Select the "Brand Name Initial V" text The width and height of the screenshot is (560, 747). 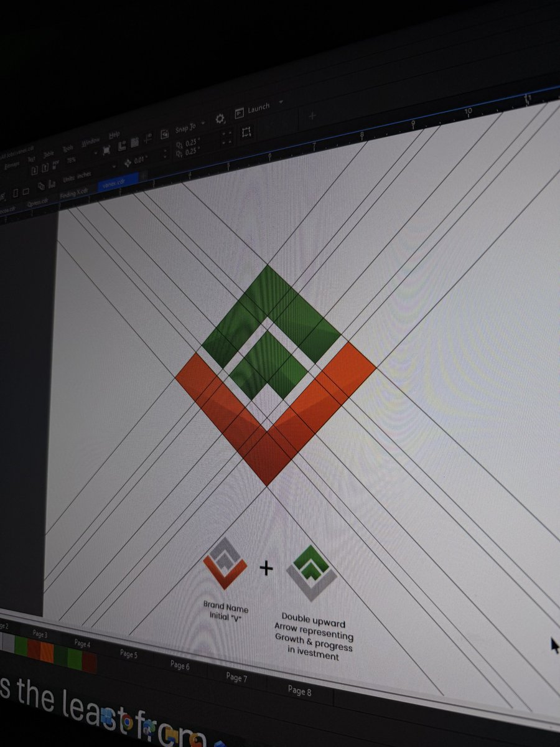pyautogui.click(x=225, y=610)
